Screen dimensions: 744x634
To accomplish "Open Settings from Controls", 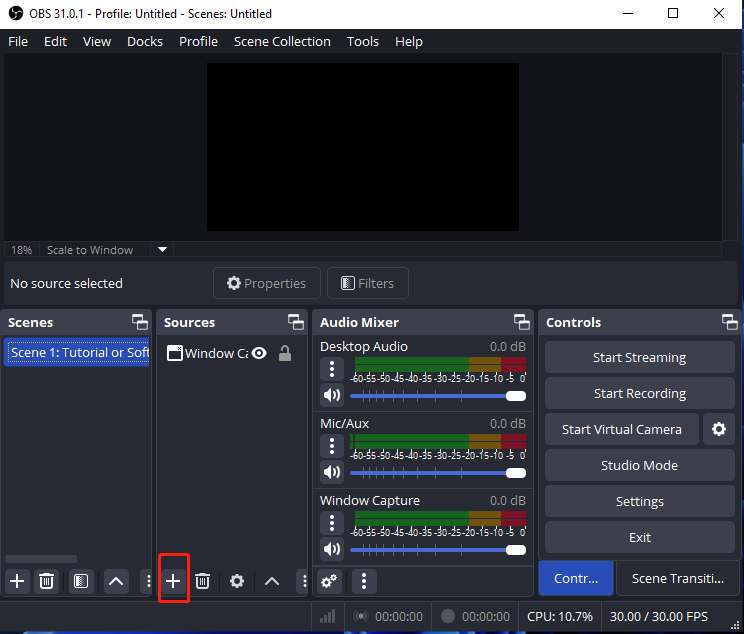I will pyautogui.click(x=640, y=501).
